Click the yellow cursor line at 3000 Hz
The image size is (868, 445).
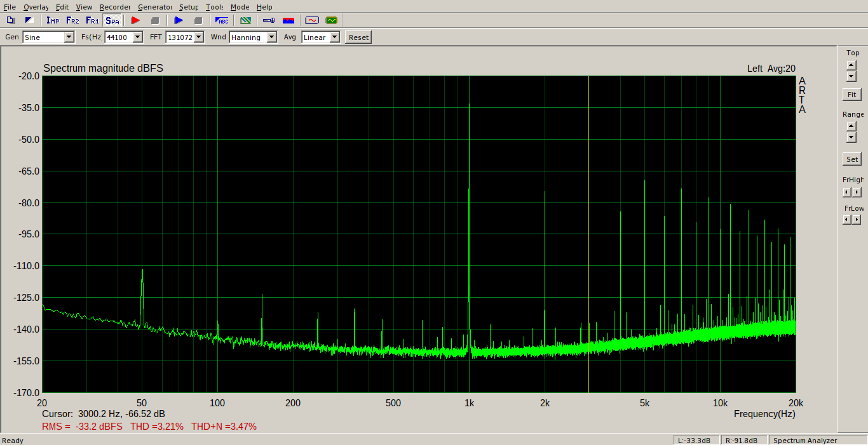pyautogui.click(x=588, y=234)
